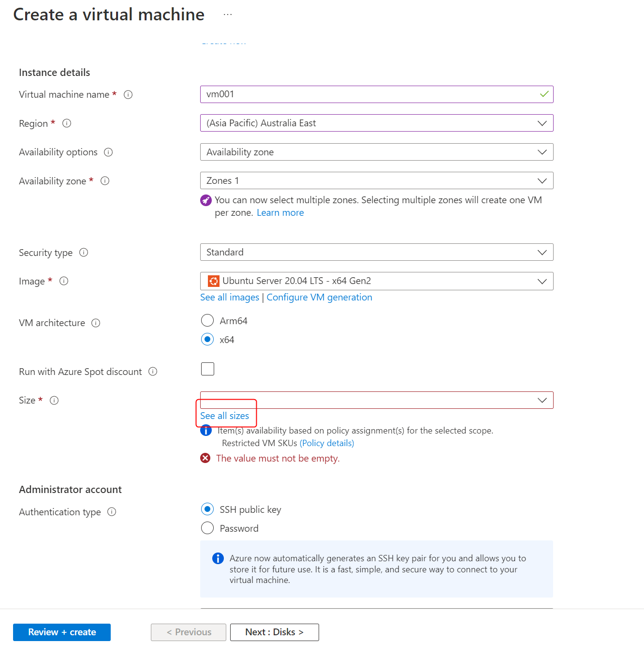Click the Instance details heading
Viewport: 644px width, 658px height.
(55, 73)
